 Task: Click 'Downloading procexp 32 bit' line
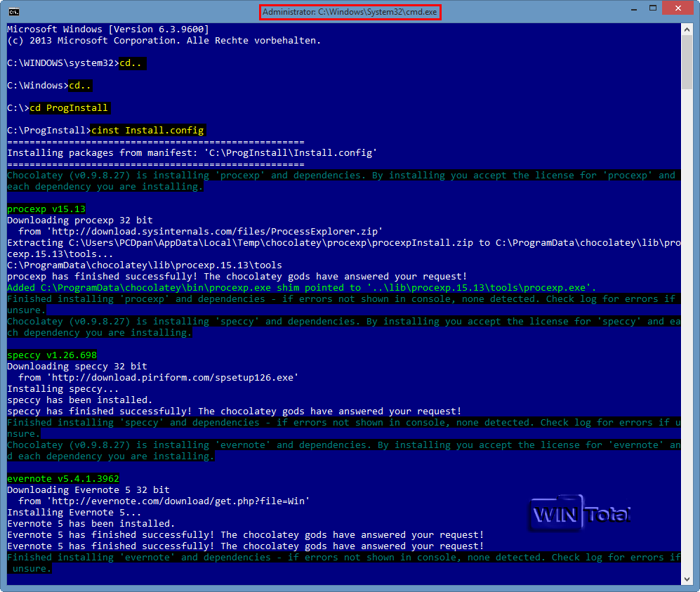(80, 220)
